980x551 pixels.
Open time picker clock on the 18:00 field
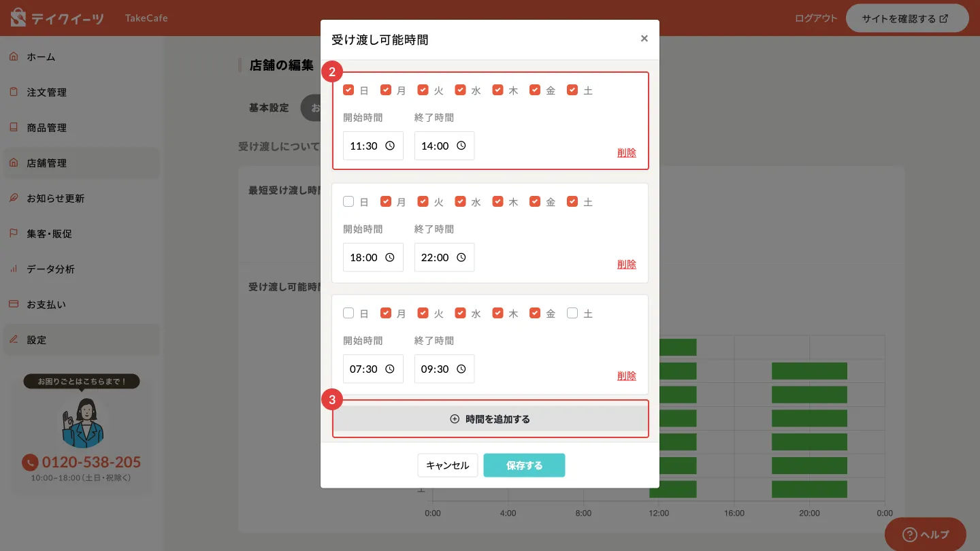(x=390, y=257)
